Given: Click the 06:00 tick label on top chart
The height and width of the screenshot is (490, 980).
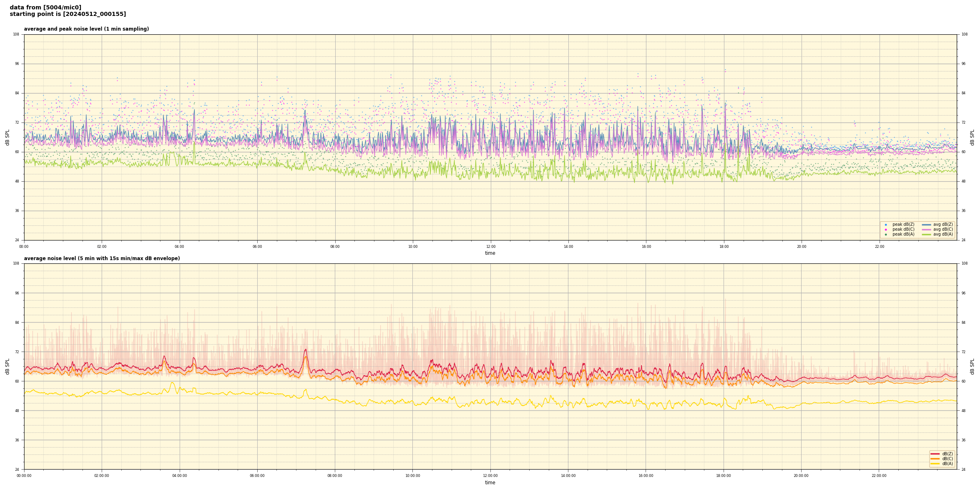Looking at the screenshot, I should [x=257, y=247].
